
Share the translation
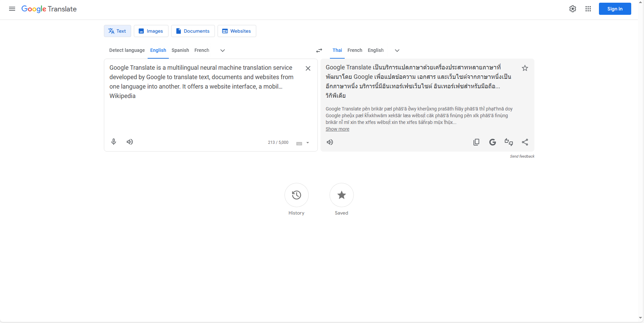click(525, 142)
